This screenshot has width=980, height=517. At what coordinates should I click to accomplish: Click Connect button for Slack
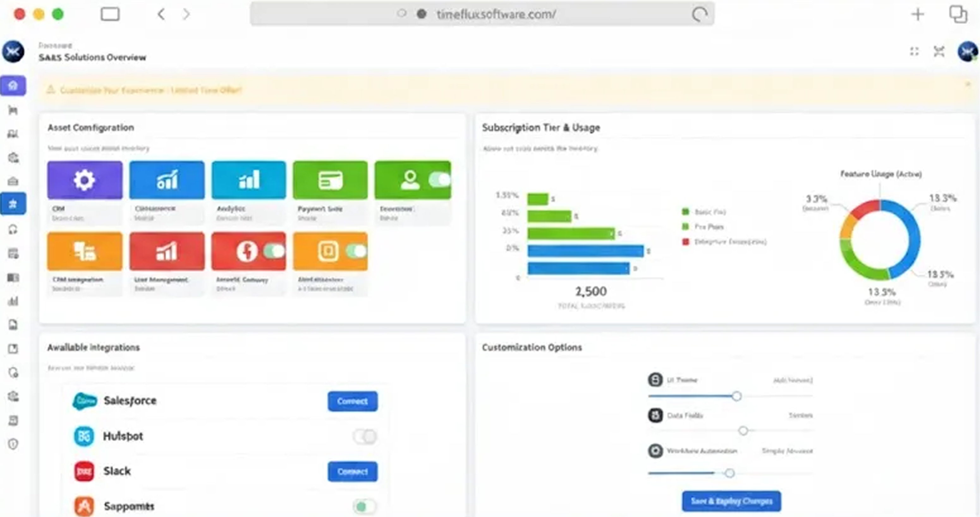tap(352, 471)
